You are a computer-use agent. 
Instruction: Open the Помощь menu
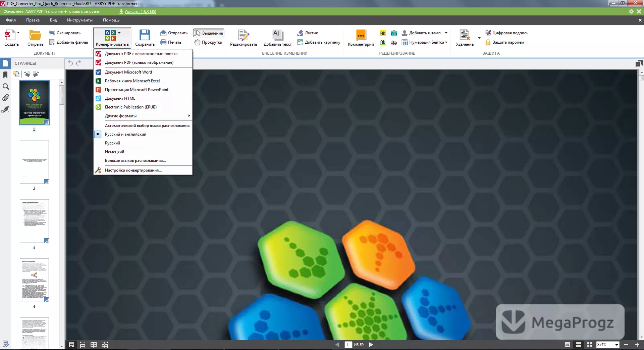(x=111, y=20)
